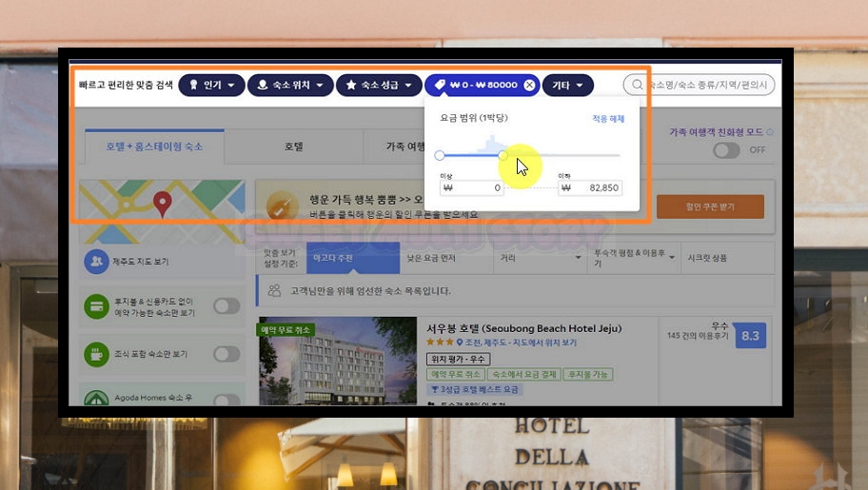The width and height of the screenshot is (868, 490).
Task: Click the 8.3 review score badge
Action: tap(750, 336)
